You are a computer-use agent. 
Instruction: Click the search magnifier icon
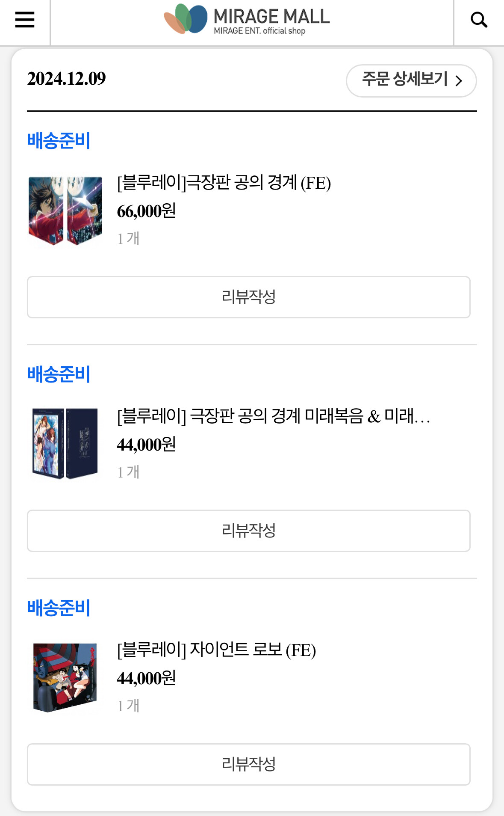479,20
